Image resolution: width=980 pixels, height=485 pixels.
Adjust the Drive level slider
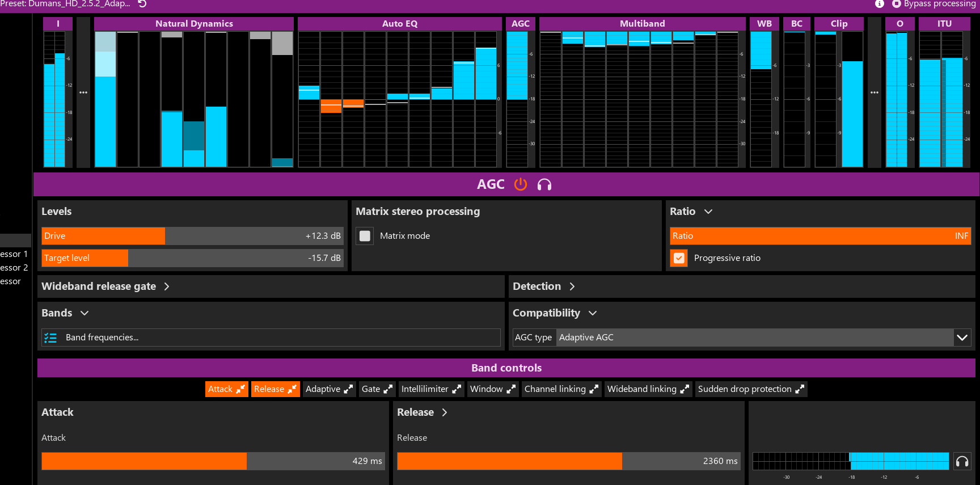192,236
